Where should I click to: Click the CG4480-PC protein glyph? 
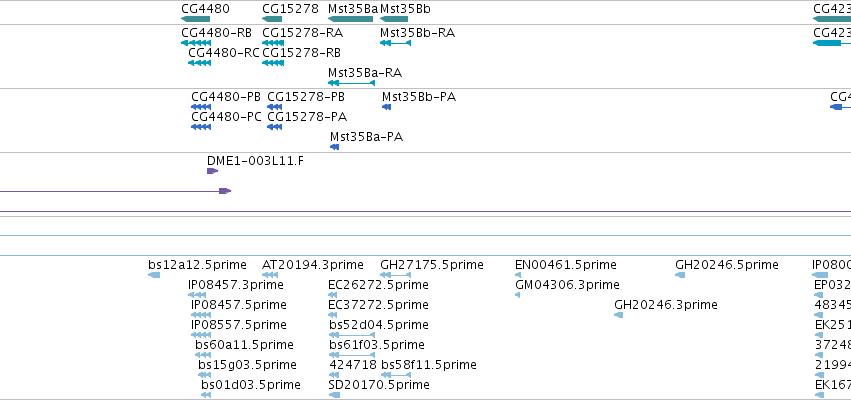201,127
